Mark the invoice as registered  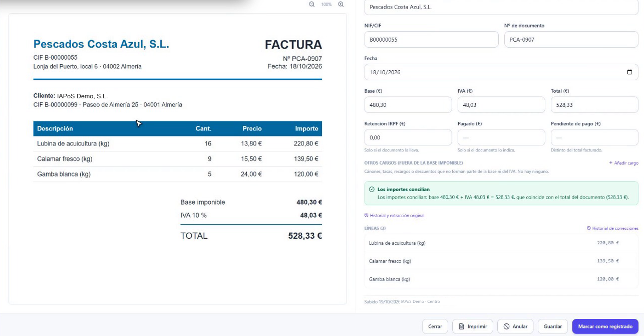pyautogui.click(x=605, y=326)
